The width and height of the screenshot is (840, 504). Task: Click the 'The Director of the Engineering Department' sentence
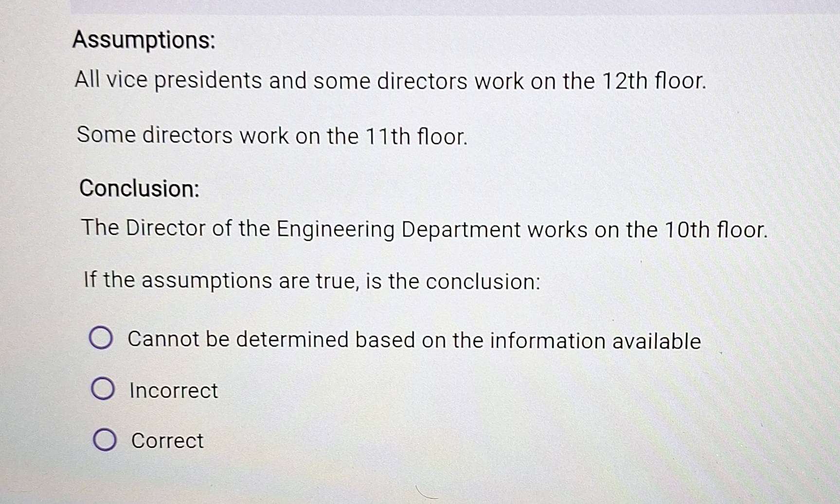[424, 229]
